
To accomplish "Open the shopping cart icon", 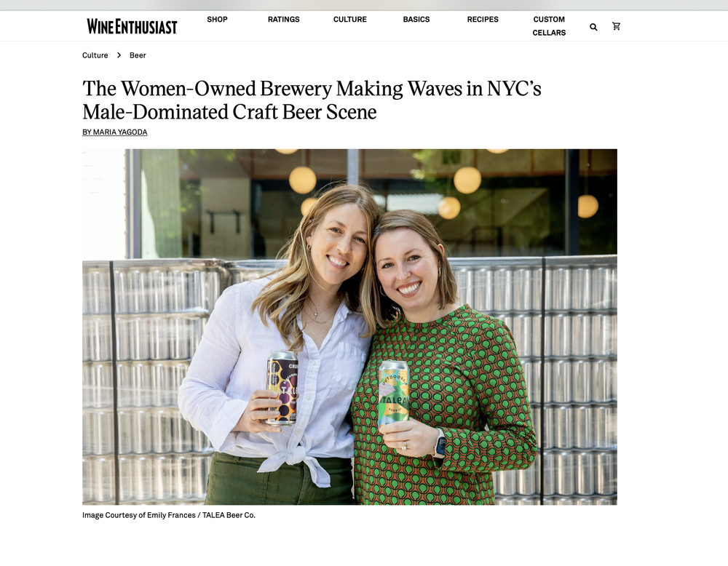I will click(x=616, y=26).
